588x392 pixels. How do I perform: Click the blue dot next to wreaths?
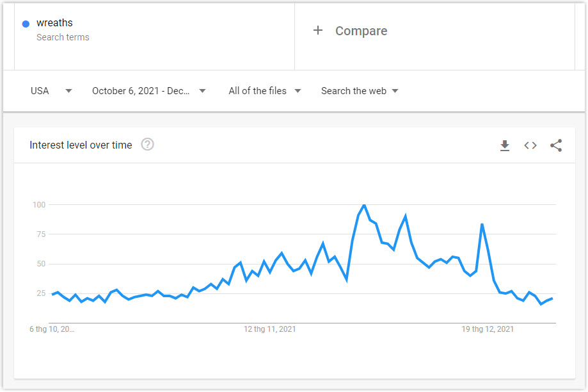click(26, 24)
